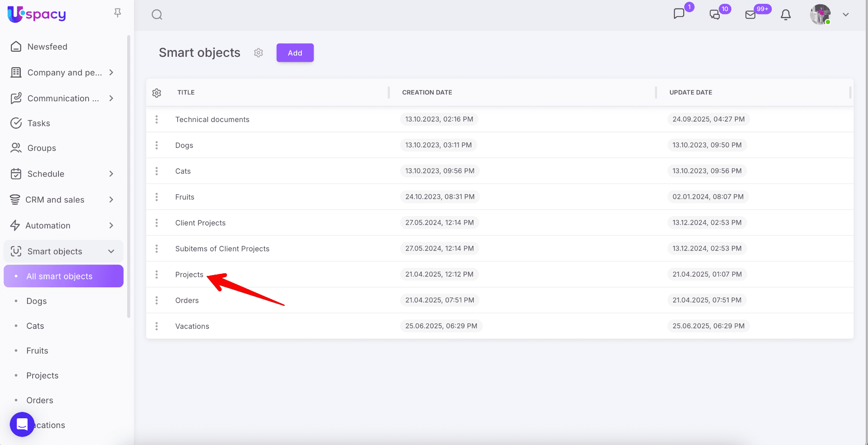Open row options for Vacations

point(157,326)
